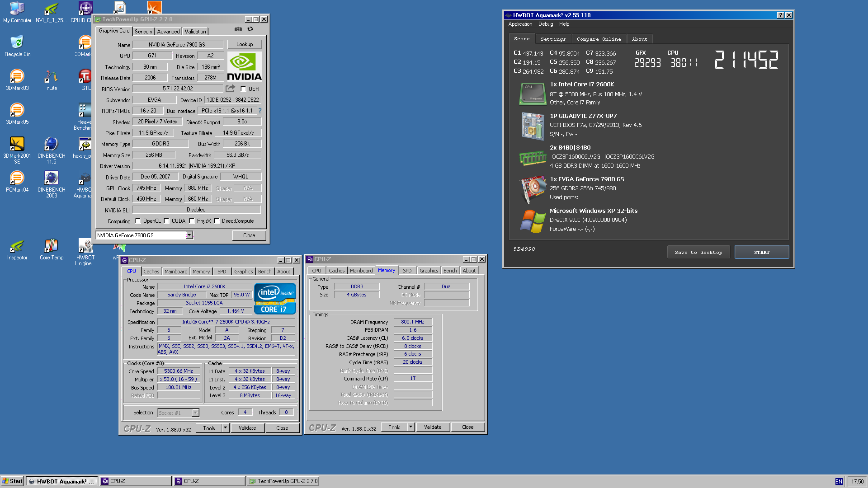Viewport: 868px width, 488px height.
Task: Launch 3DMark2001 SE desktop shortcut
Action: 17,150
